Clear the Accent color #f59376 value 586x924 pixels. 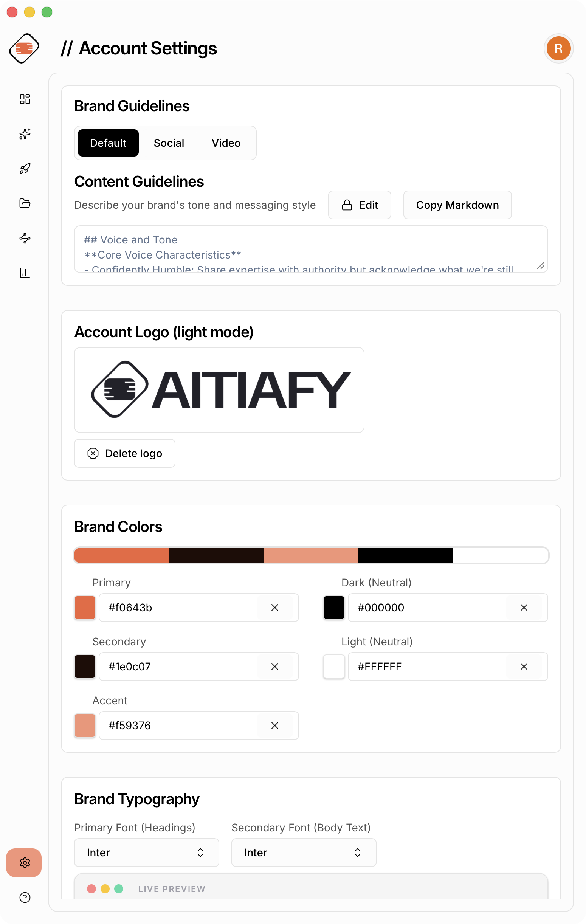coord(275,726)
